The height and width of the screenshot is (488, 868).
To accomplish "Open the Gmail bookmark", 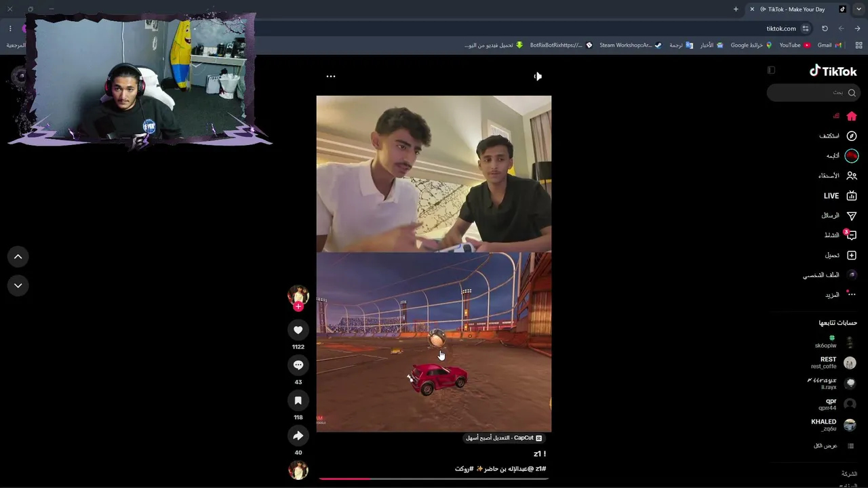I will tap(829, 45).
